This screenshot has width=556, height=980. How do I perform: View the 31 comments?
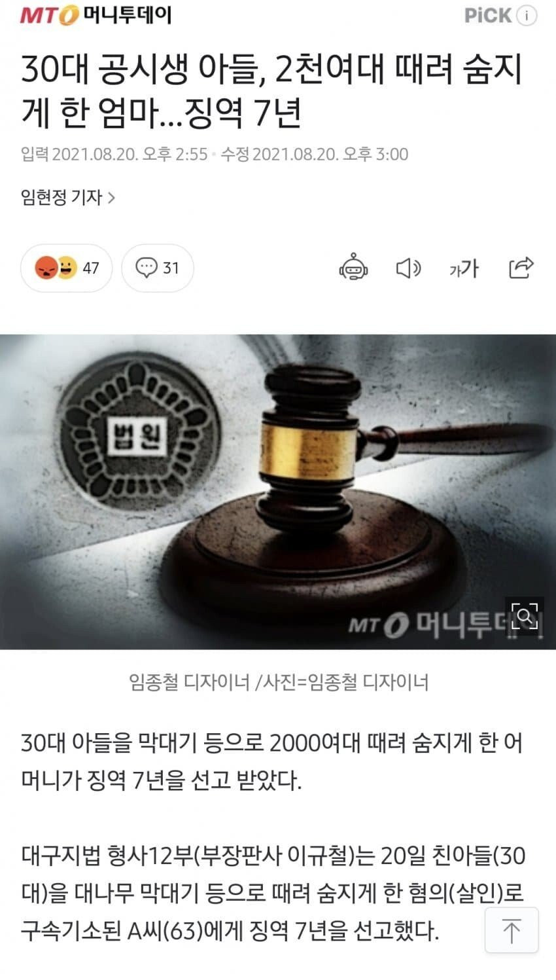(158, 268)
